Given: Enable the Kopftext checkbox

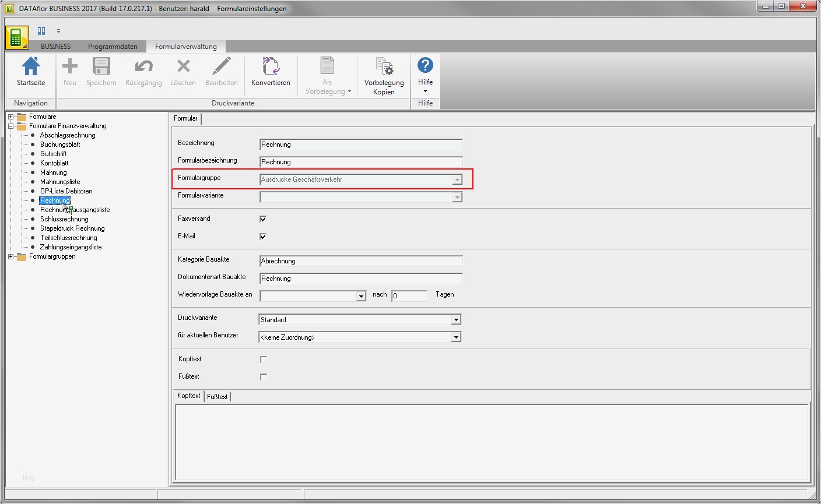Looking at the screenshot, I should click(x=263, y=360).
